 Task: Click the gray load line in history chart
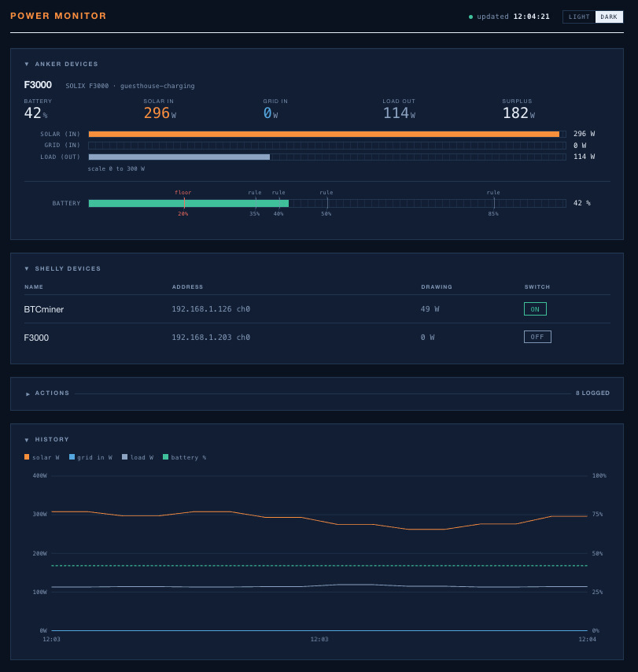point(319,586)
